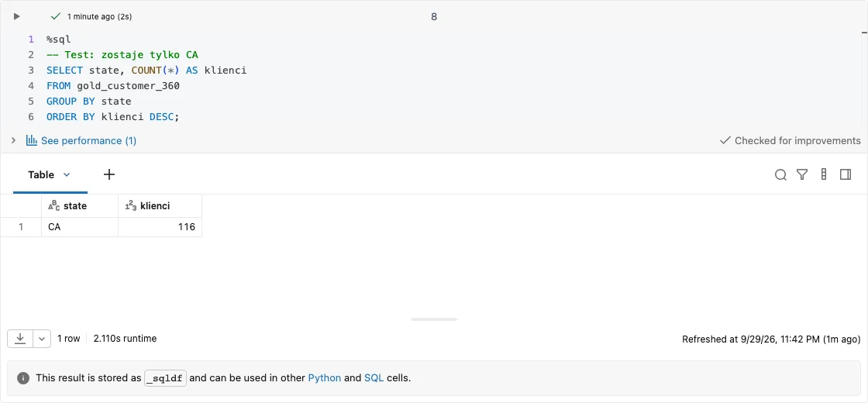
Task: Open the Python link in info banner
Action: [325, 378]
